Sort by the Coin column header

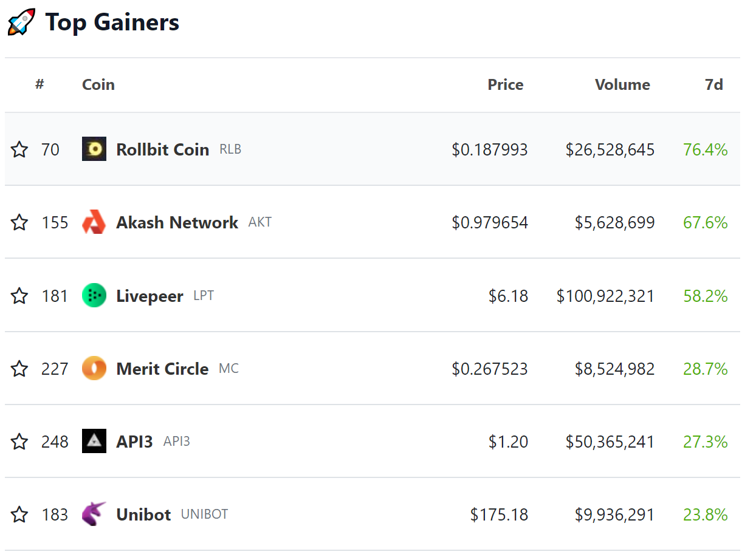click(98, 84)
